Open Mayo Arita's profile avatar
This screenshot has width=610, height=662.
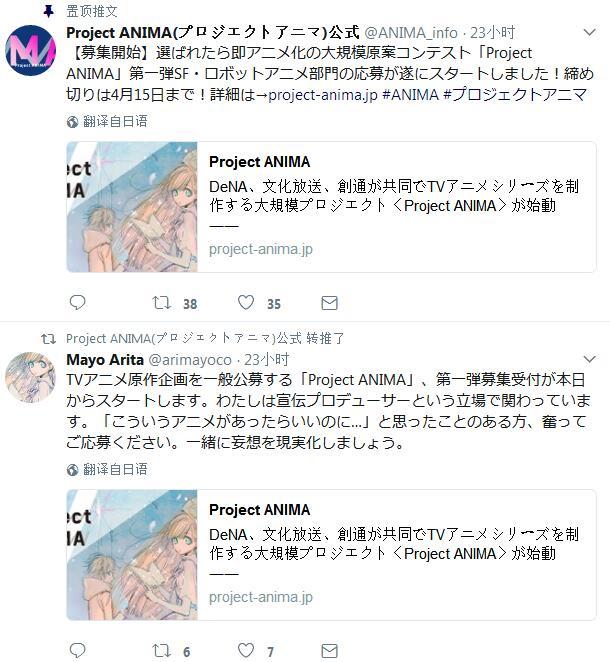pos(30,377)
